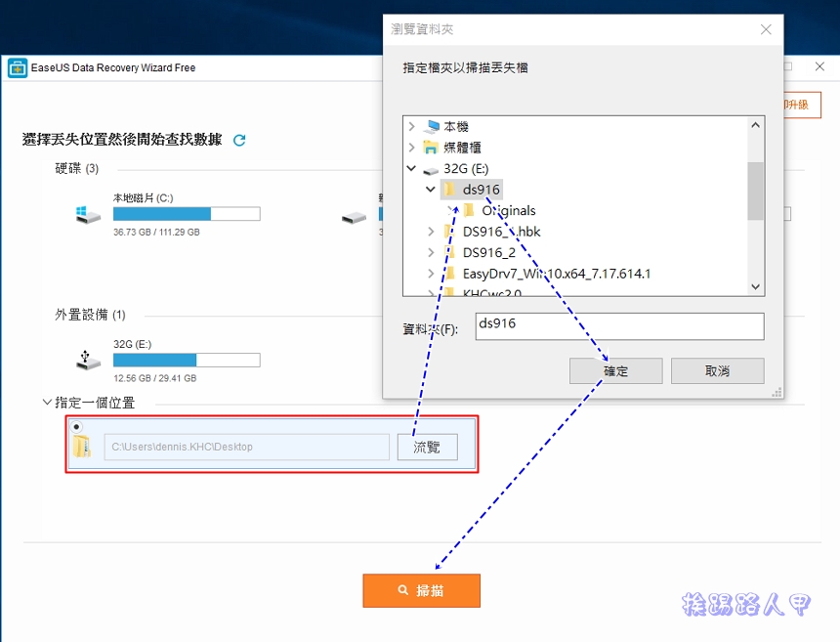
Task: Click the 32G (E:) drive icon in the folder tree
Action: 431,170
